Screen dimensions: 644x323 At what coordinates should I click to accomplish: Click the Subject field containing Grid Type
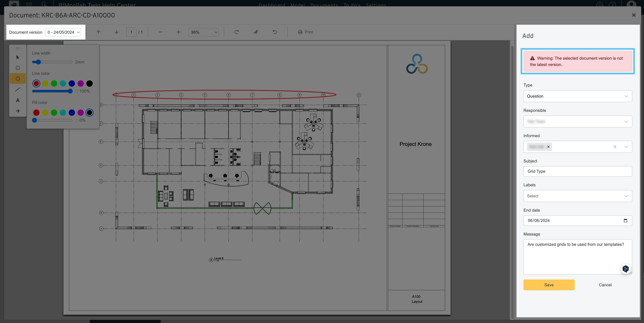[578, 171]
